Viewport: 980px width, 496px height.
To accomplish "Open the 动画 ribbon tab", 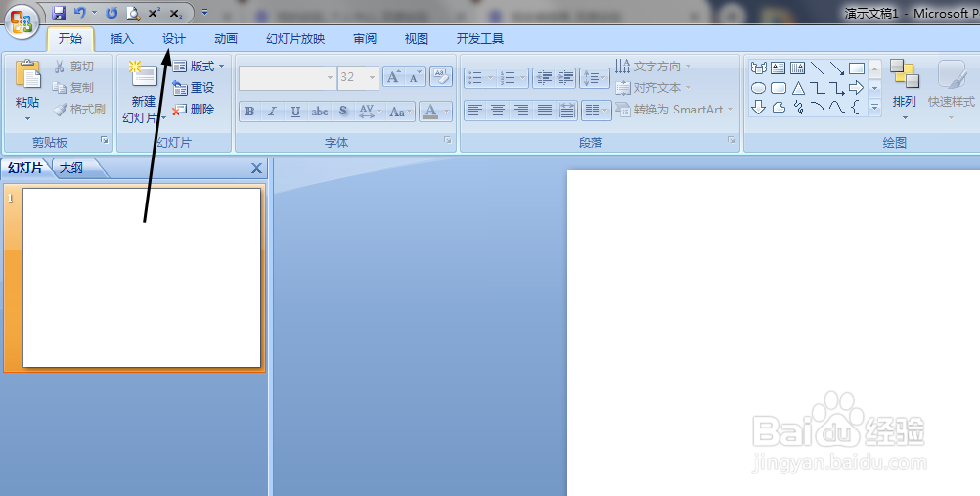I will [226, 39].
